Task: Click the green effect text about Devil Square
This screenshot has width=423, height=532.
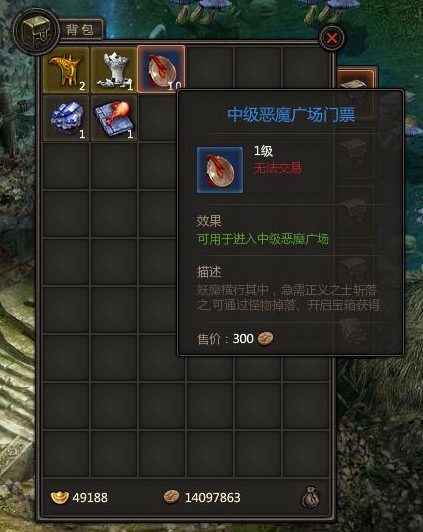Action: 263,239
